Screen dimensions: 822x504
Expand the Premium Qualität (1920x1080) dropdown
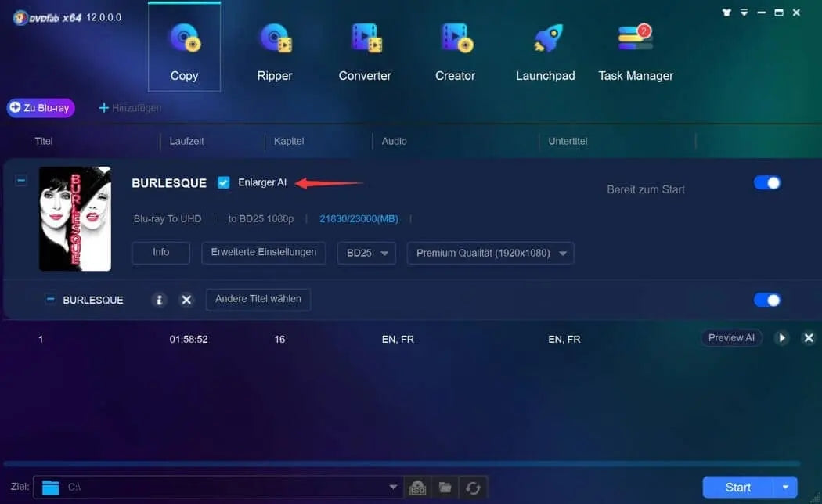click(x=490, y=254)
